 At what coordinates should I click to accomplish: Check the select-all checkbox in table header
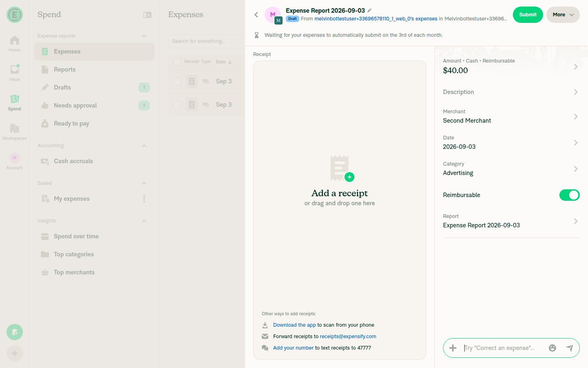point(177,62)
